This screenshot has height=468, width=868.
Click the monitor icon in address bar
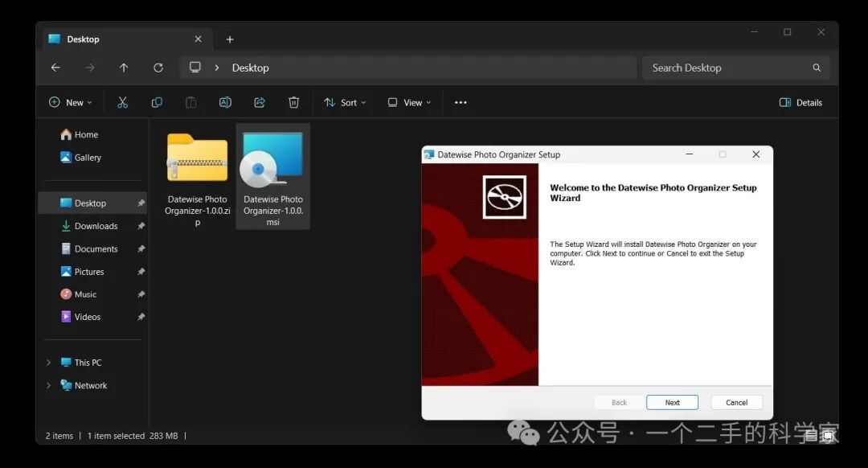click(x=194, y=67)
